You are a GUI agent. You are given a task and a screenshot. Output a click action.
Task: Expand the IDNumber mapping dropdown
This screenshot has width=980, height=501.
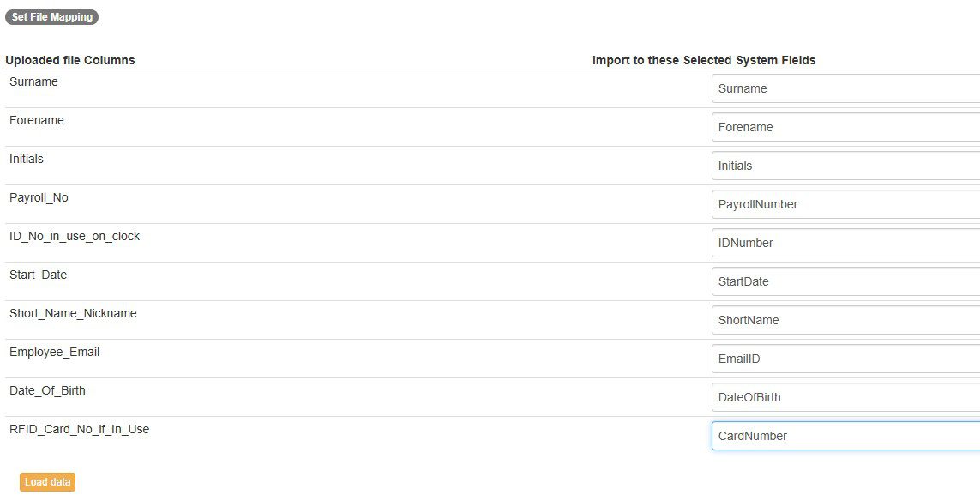tap(845, 243)
